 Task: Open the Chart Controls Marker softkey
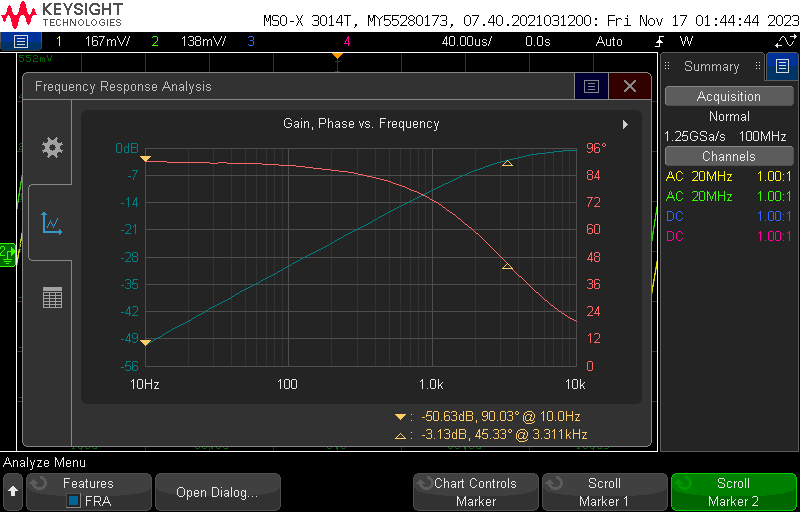[x=475, y=492]
